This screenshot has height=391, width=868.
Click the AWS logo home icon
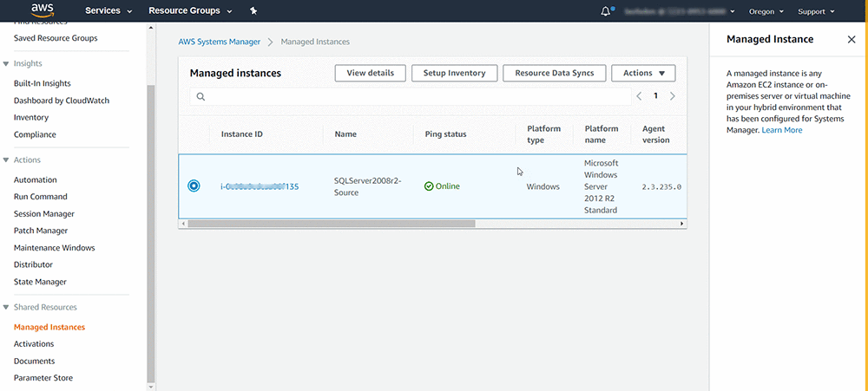click(43, 11)
